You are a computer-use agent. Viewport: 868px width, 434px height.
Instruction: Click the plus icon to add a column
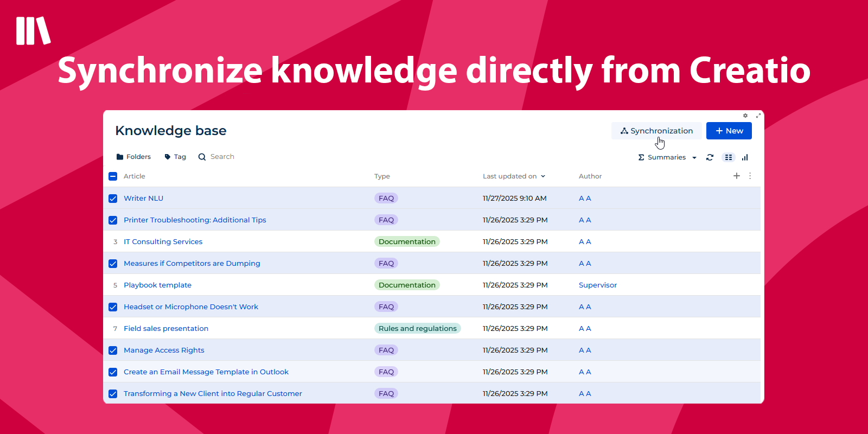[736, 176]
